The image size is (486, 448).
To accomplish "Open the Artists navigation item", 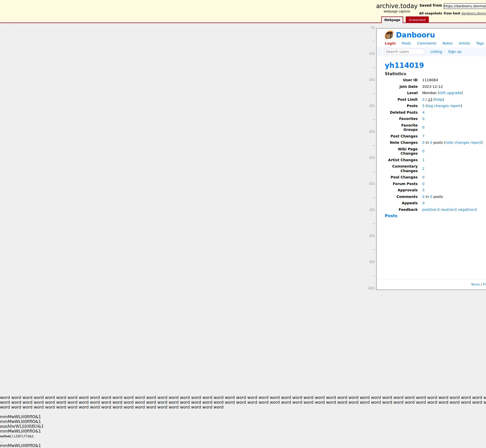I will (464, 43).
